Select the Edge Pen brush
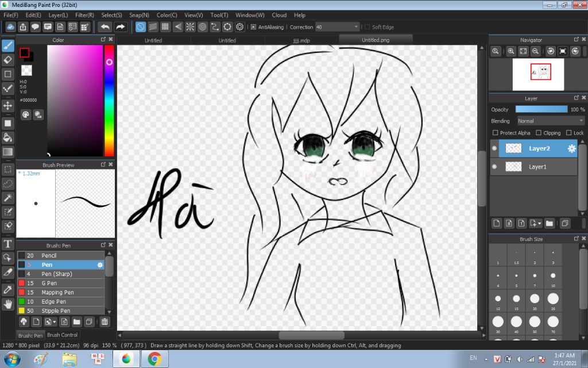This screenshot has height=368, width=588. click(x=61, y=301)
